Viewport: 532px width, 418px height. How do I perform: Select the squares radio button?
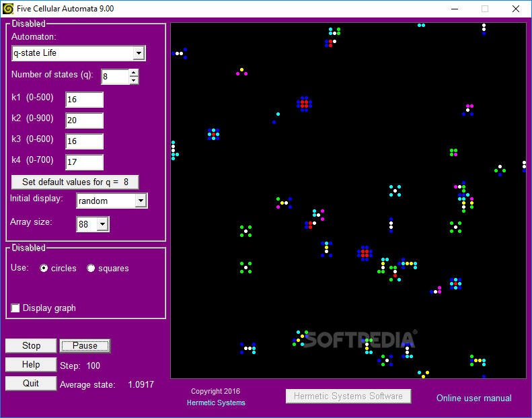[91, 269]
